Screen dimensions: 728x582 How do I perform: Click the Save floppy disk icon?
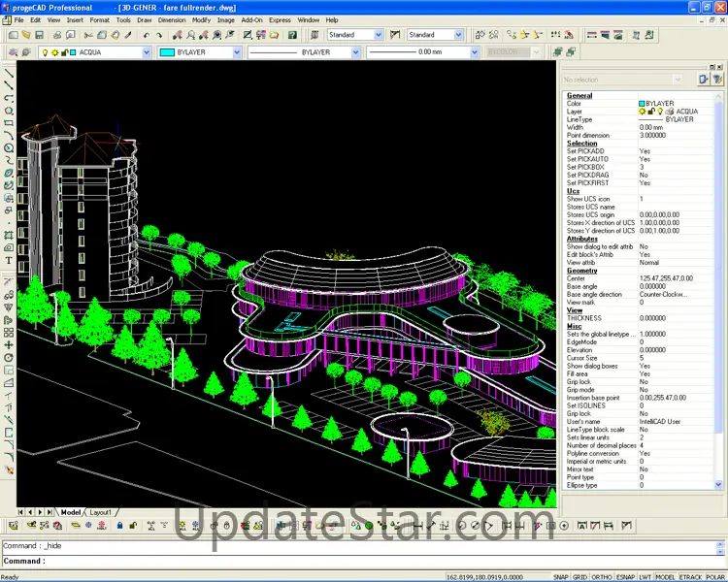(39, 35)
